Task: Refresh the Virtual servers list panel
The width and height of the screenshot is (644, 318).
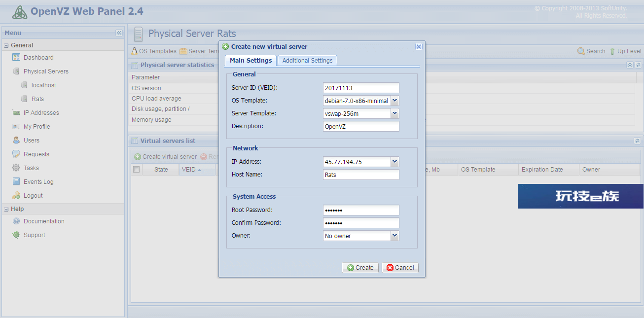Action: point(637,141)
